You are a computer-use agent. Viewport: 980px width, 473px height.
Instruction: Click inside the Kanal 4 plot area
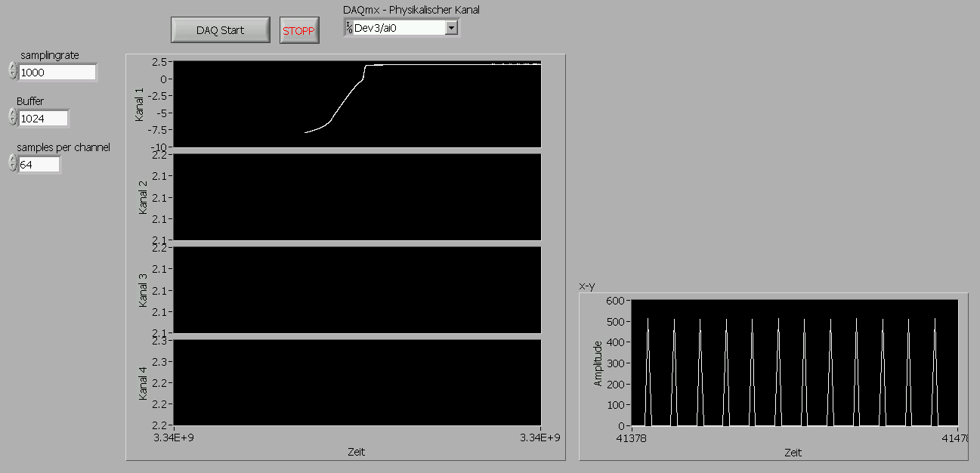pos(357,382)
